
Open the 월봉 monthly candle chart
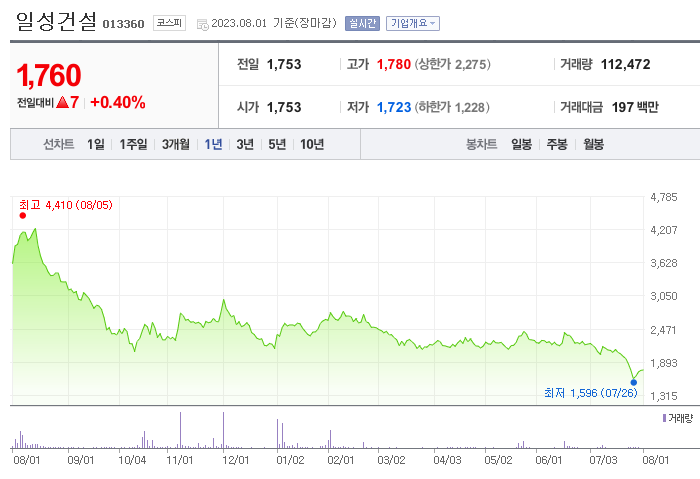coord(593,144)
